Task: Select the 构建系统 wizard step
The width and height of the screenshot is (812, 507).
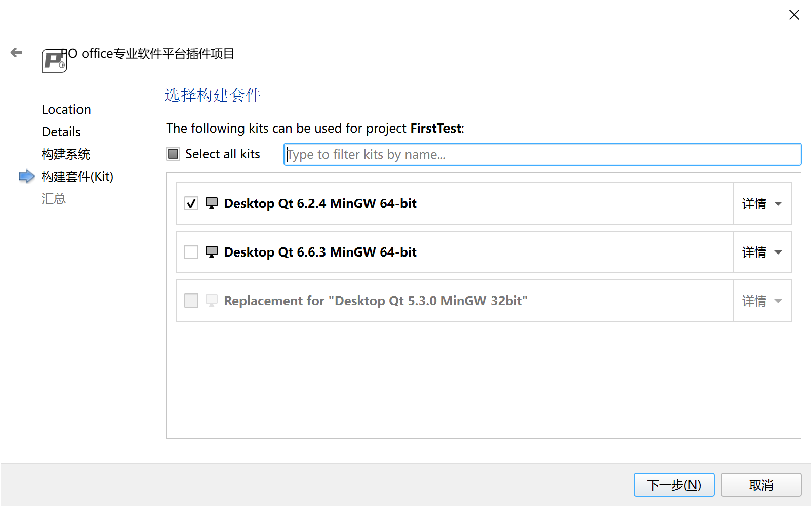Action: (x=66, y=154)
